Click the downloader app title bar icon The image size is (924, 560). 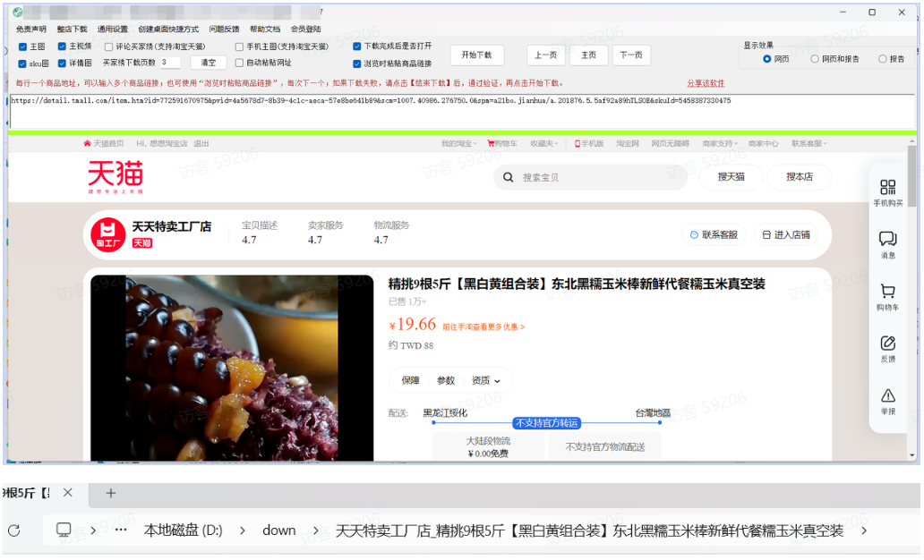click(x=18, y=12)
